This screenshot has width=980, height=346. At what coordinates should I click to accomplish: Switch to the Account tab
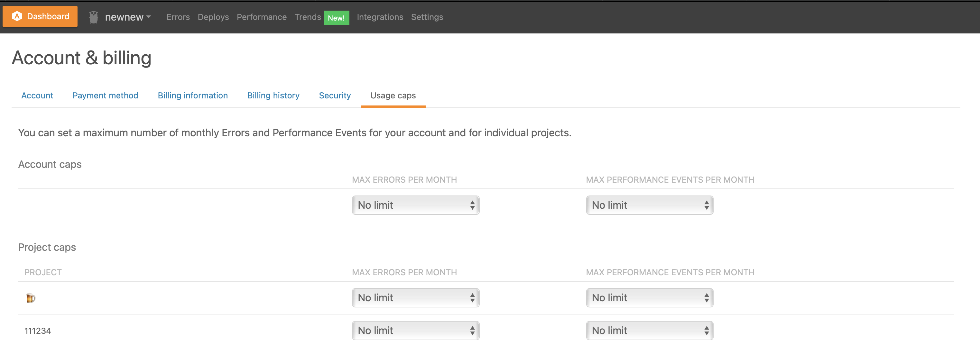[37, 96]
